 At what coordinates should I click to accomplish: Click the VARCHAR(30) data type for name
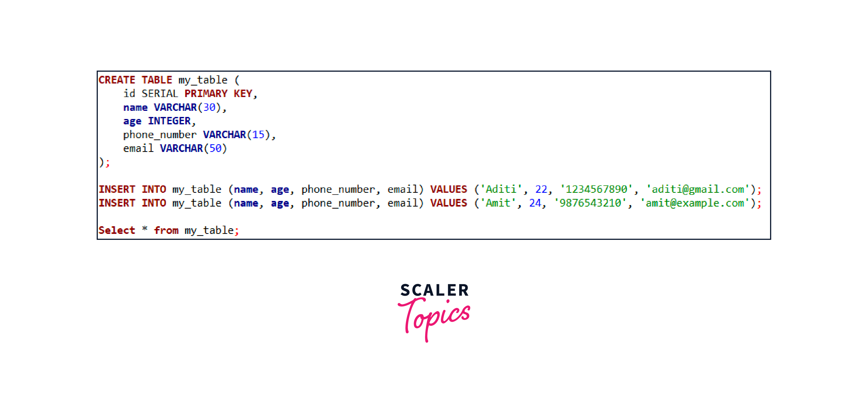188,107
